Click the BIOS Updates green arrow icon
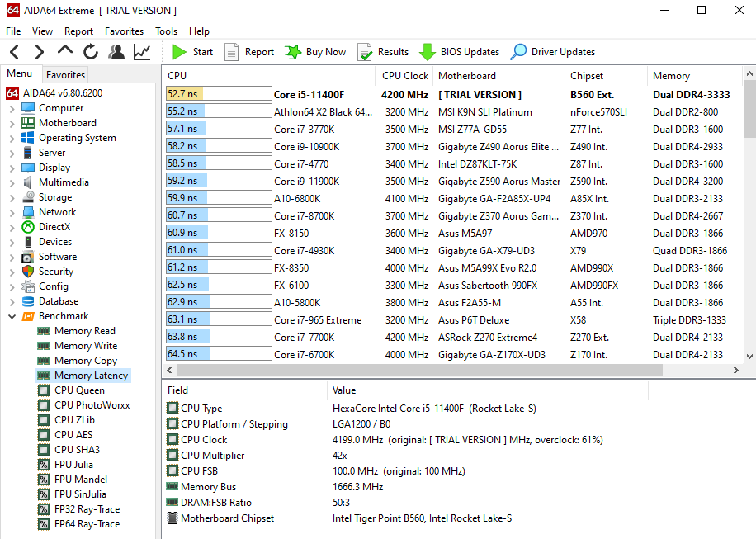Image resolution: width=756 pixels, height=539 pixels. tap(428, 51)
